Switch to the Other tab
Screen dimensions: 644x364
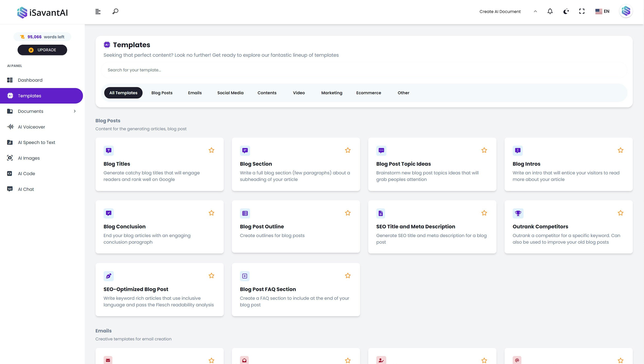(x=403, y=93)
